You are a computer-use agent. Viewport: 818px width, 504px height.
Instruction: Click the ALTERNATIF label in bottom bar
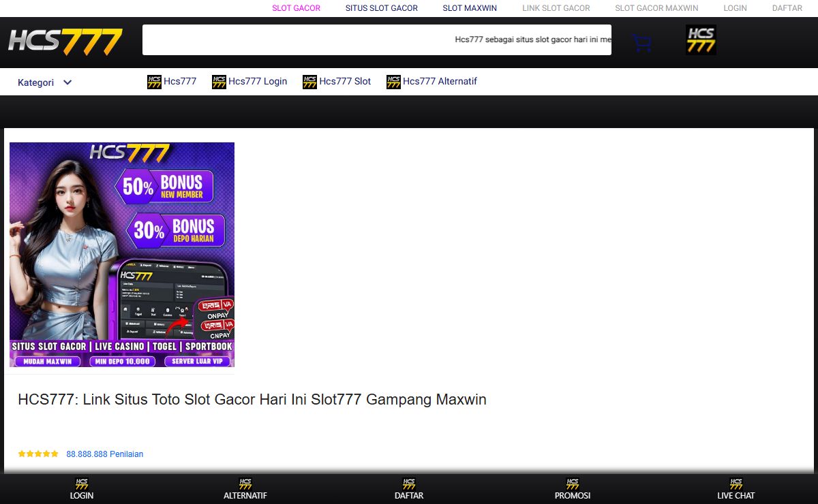[245, 496]
